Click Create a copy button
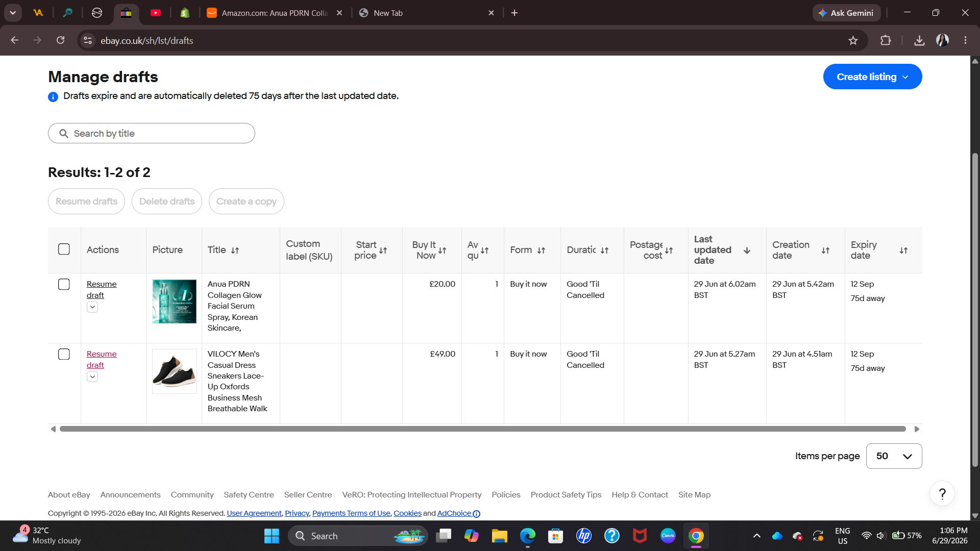The width and height of the screenshot is (980, 551). coord(246,202)
